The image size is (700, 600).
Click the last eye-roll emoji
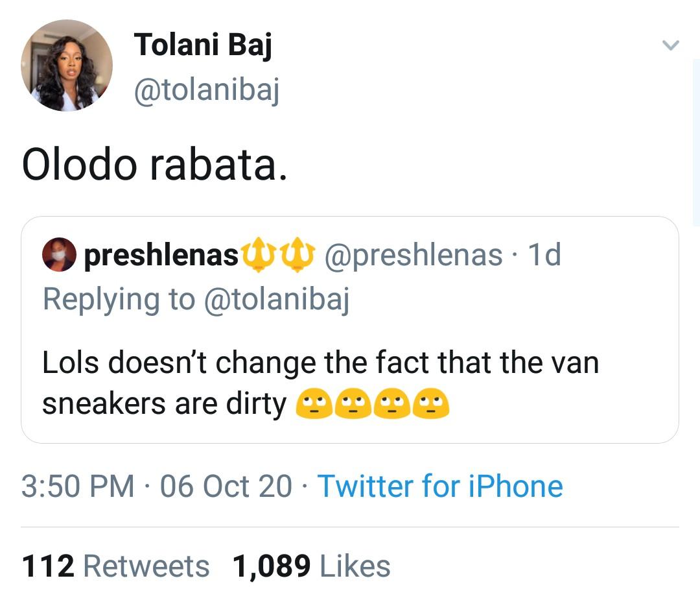point(431,403)
